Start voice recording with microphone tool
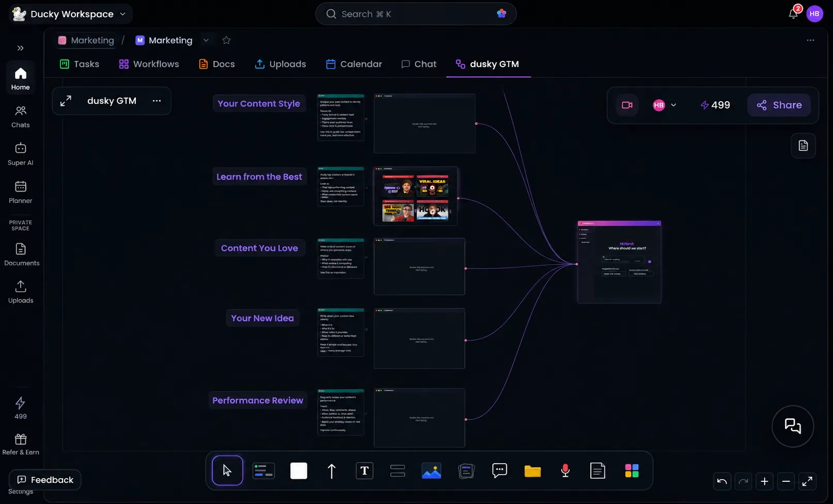 (x=565, y=470)
